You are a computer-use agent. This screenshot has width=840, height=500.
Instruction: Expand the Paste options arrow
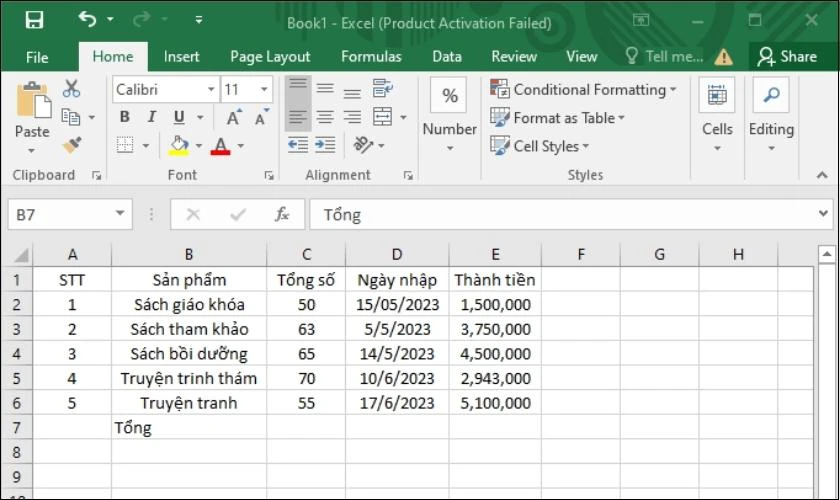(32, 151)
